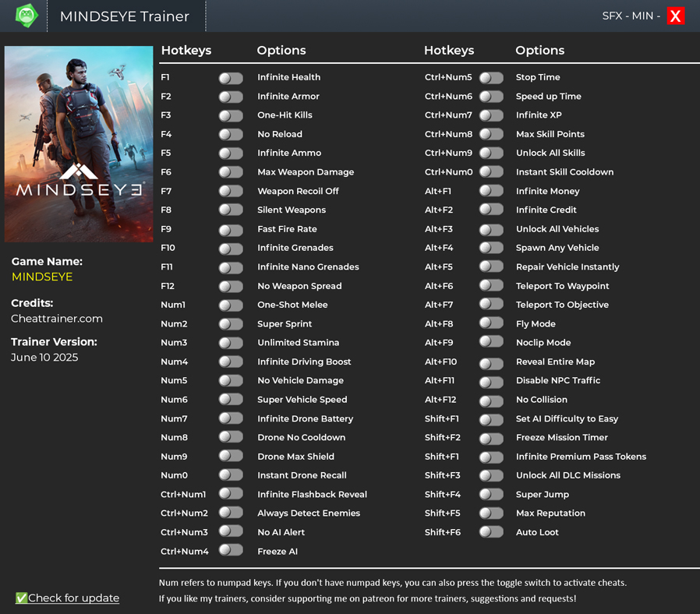Toggle Teleport To Waypoint switch
The image size is (700, 614).
[x=492, y=285]
